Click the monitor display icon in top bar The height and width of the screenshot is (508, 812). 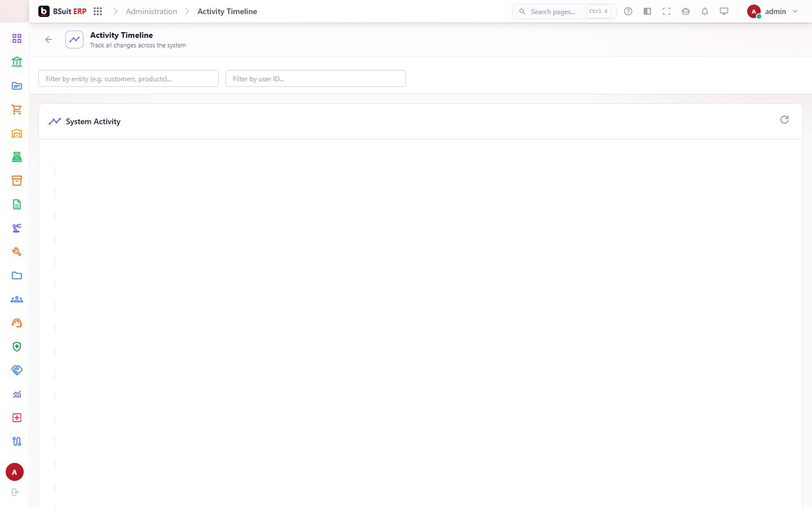(x=724, y=11)
